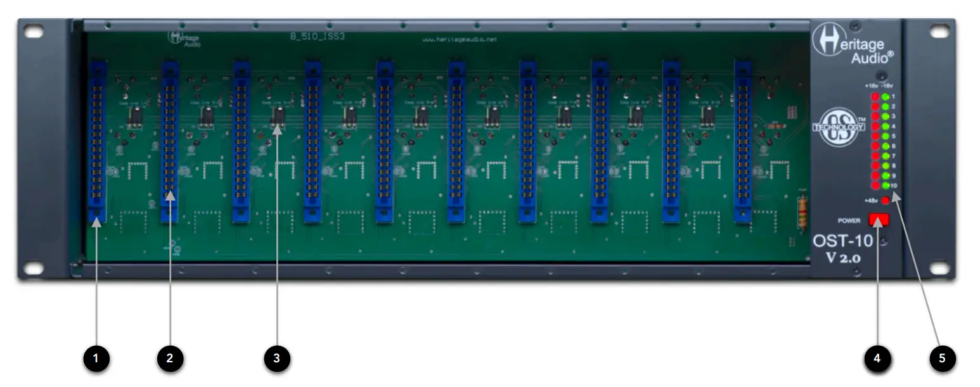Click the OST-10 model name text

[842, 242]
